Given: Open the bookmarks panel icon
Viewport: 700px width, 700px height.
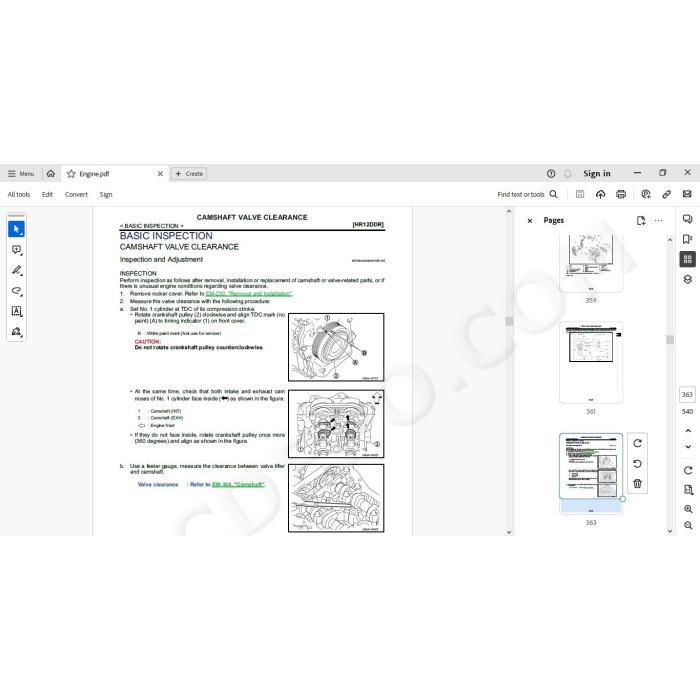Looking at the screenshot, I should [x=688, y=239].
